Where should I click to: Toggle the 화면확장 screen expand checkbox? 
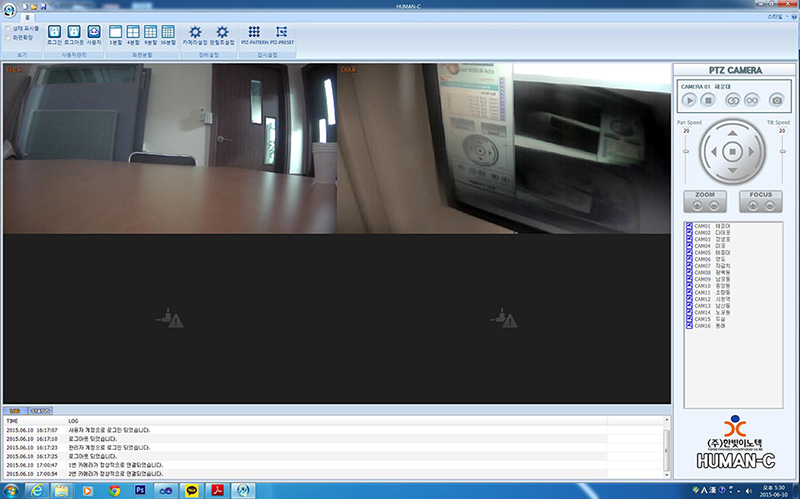point(9,37)
